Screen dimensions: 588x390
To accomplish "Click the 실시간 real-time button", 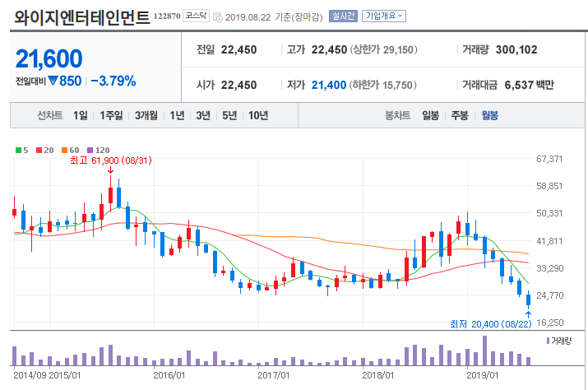I will coord(343,16).
